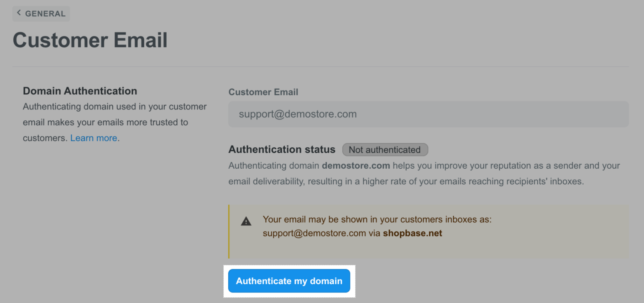Click the Domain Authentication description paragraph
Screen dimensions: 644x303
[115, 122]
